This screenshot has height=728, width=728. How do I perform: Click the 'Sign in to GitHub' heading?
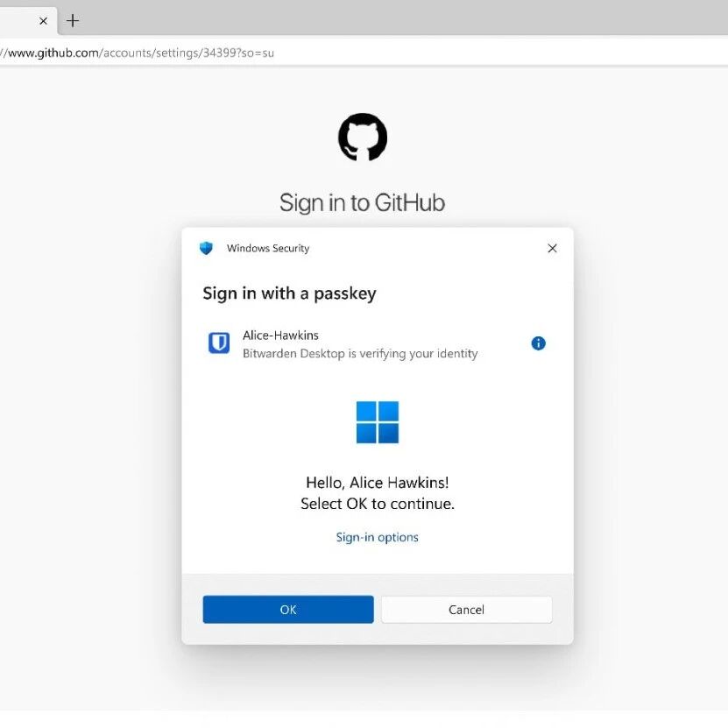coord(362,203)
